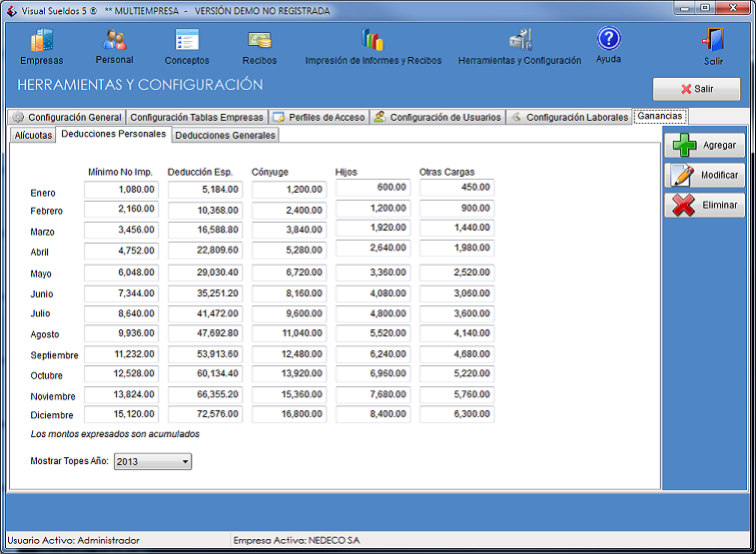Click Agosto Hijos field 5,520.00

click(373, 332)
